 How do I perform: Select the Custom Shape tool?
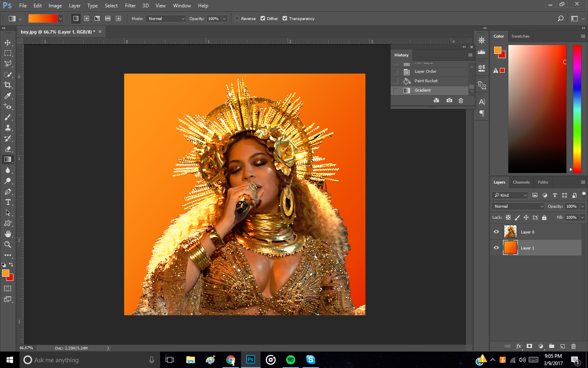point(8,223)
